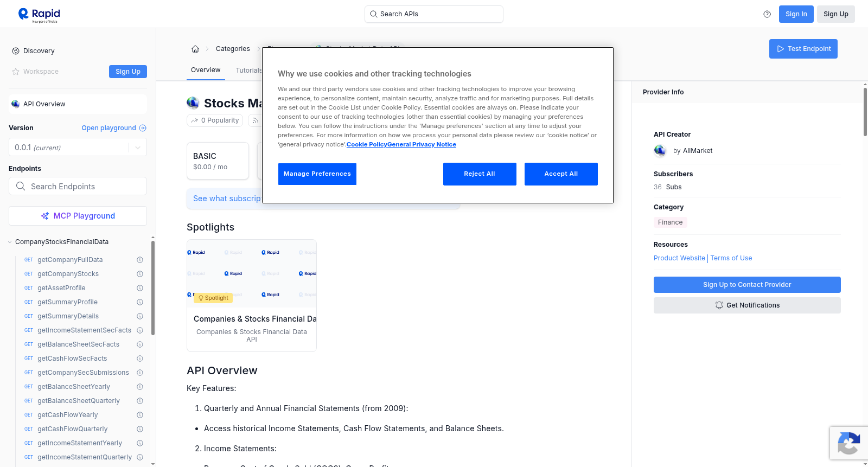Click Sign Up in the top header
868x467 pixels.
836,14
